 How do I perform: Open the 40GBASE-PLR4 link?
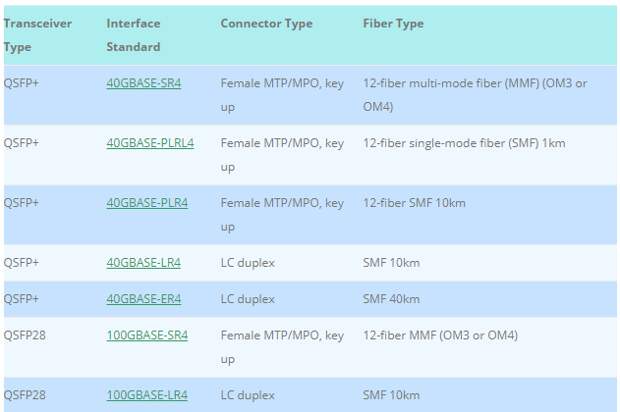[147, 203]
